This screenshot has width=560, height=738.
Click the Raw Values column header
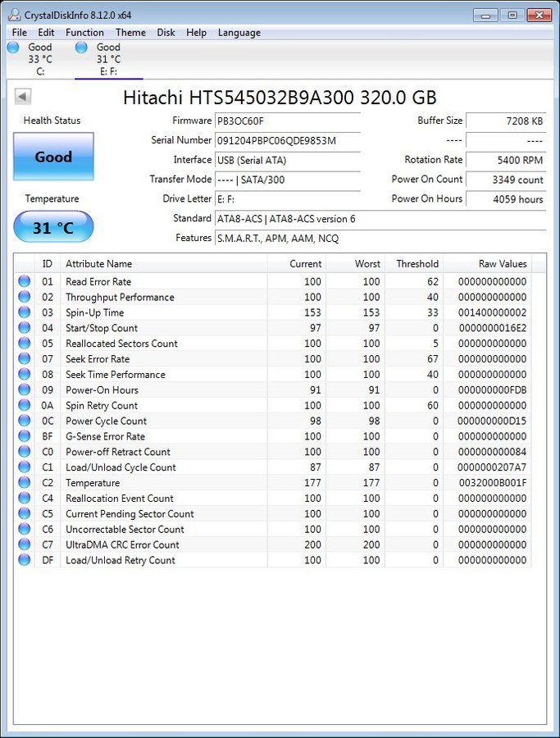tap(488, 263)
